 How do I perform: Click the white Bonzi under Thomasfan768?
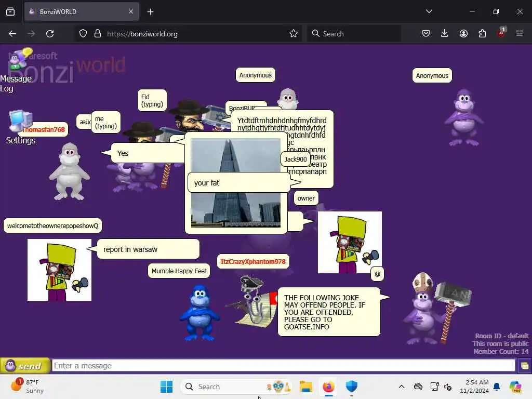[70, 171]
